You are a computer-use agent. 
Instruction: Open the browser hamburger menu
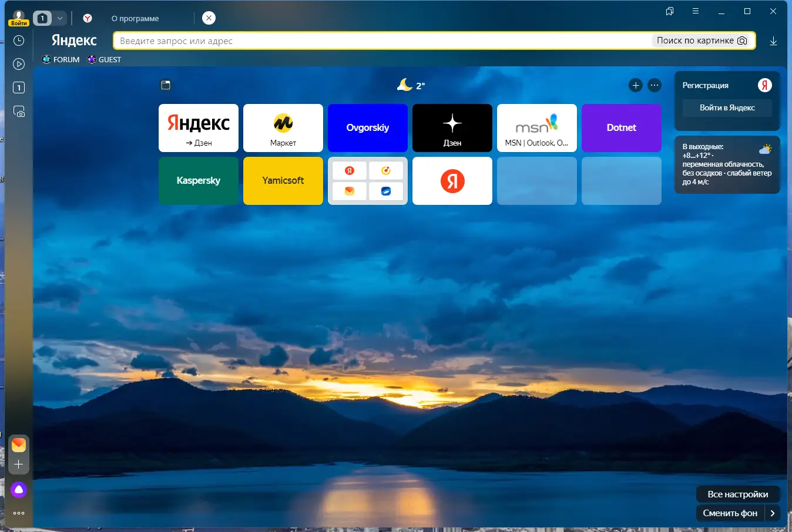pyautogui.click(x=696, y=11)
